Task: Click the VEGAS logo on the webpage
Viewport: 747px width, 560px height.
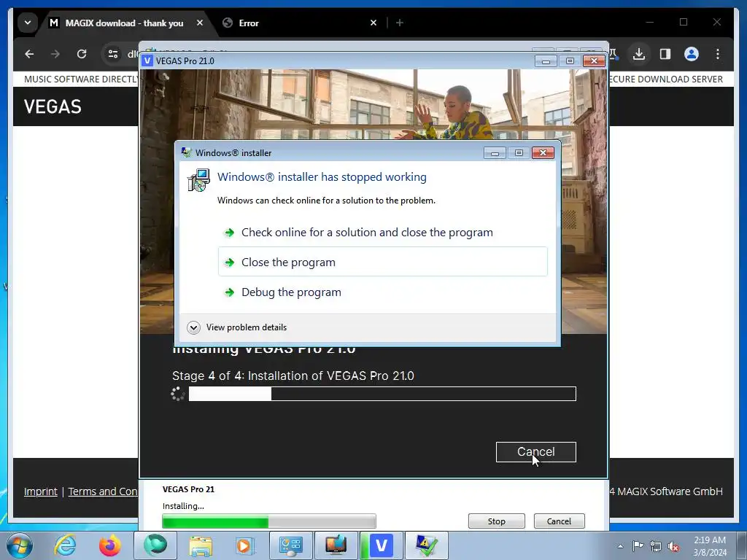Action: tap(53, 106)
